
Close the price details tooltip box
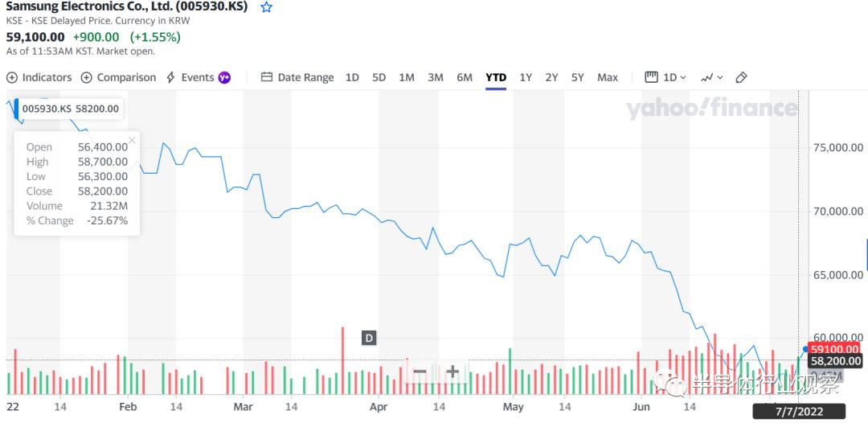click(x=132, y=140)
